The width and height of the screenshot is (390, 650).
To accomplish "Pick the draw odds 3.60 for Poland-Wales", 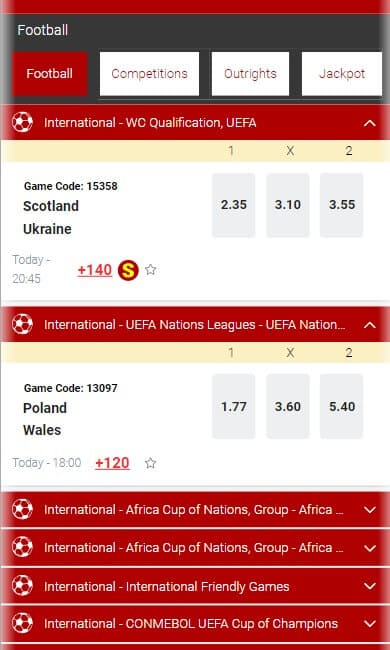I will 288,406.
